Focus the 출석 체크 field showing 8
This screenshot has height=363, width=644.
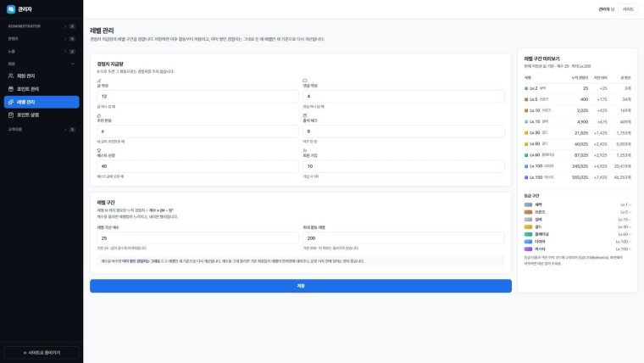coord(403,131)
